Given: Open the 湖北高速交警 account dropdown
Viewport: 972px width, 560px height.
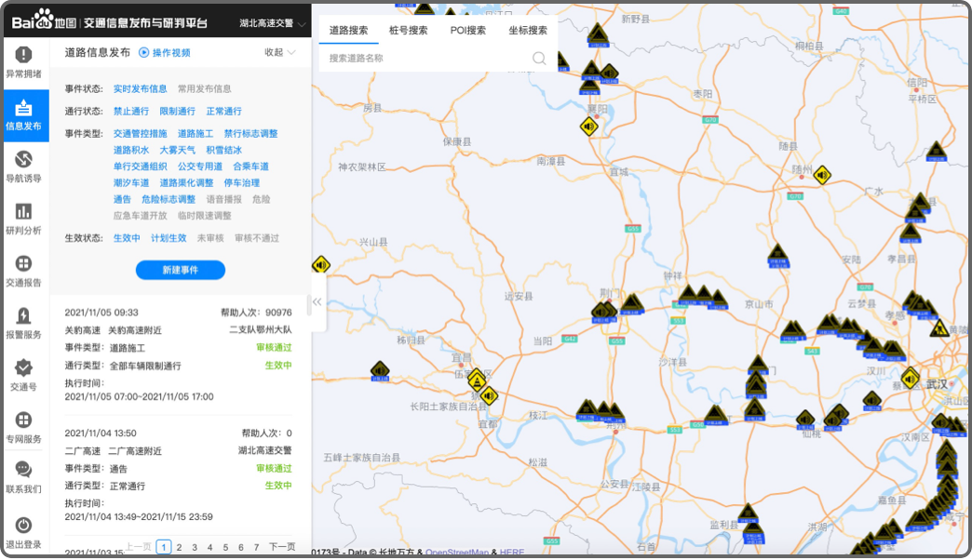Looking at the screenshot, I should [272, 23].
